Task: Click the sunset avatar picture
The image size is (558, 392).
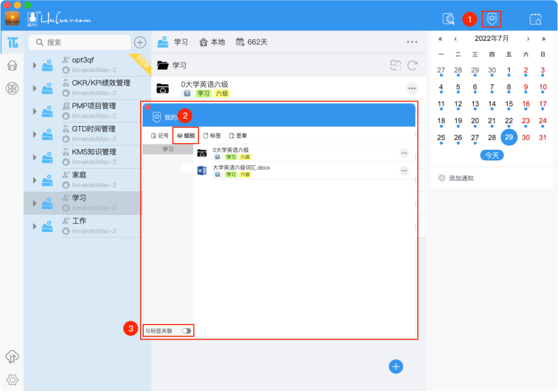Action: (x=12, y=18)
